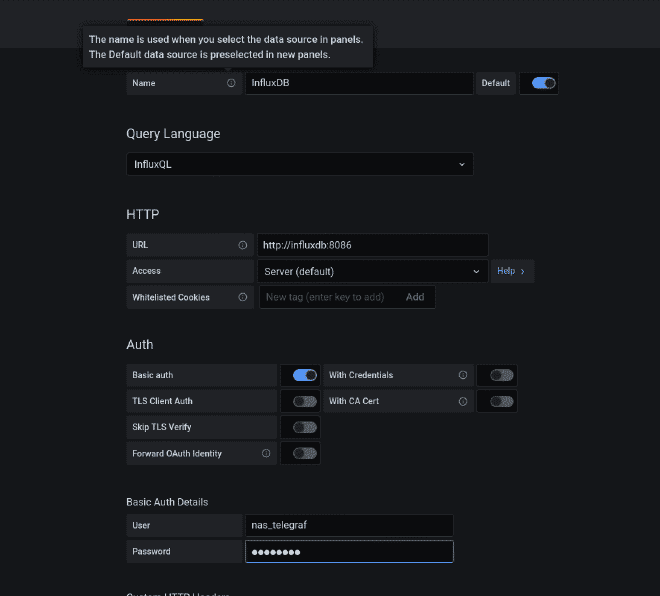The image size is (660, 596).
Task: Enable the Skip TLS Verify switch
Action: 305,428
